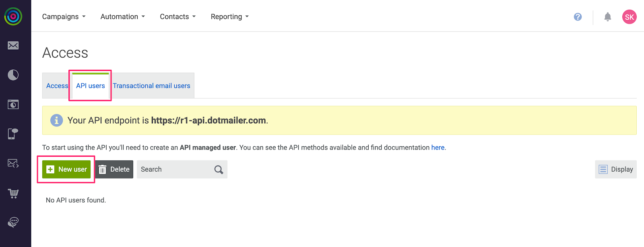644x247 pixels.
Task: Expand the Campaigns dropdown menu
Action: [x=64, y=17]
